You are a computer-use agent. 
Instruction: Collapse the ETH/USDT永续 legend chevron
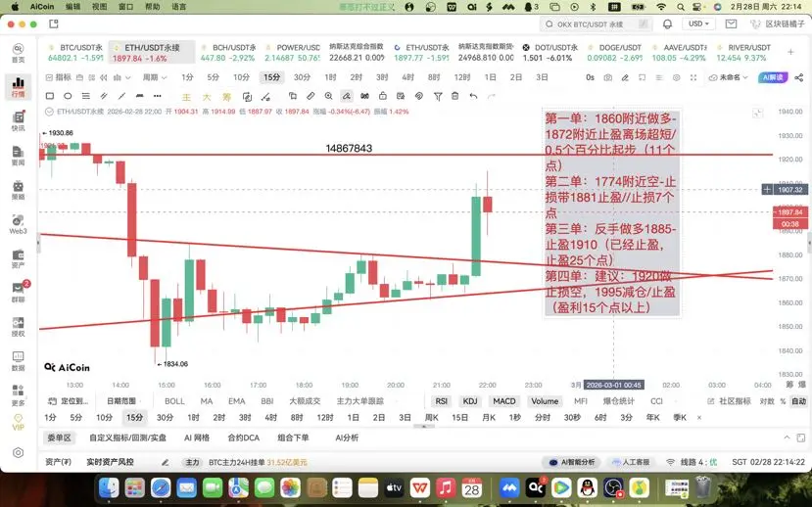coord(49,112)
